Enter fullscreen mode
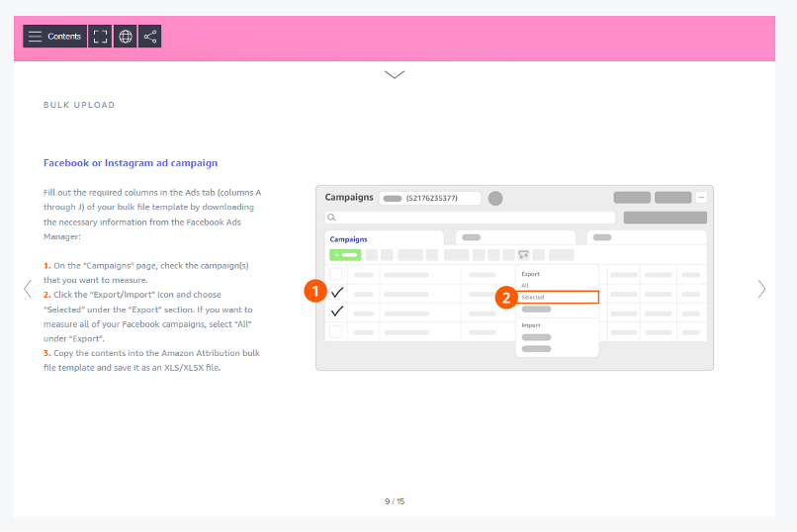The image size is (797, 532). 100,36
